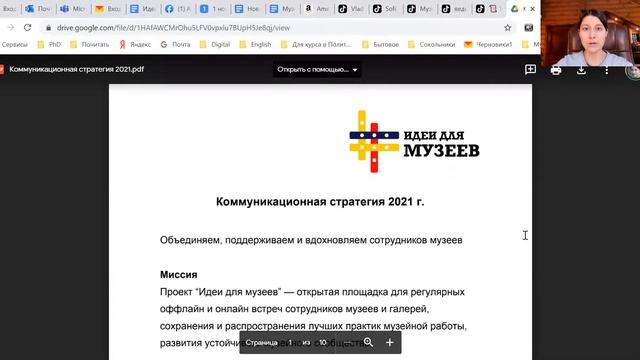The width and height of the screenshot is (640, 360).
Task: Switch to the '1 но' tab
Action: pyautogui.click(x=212, y=9)
